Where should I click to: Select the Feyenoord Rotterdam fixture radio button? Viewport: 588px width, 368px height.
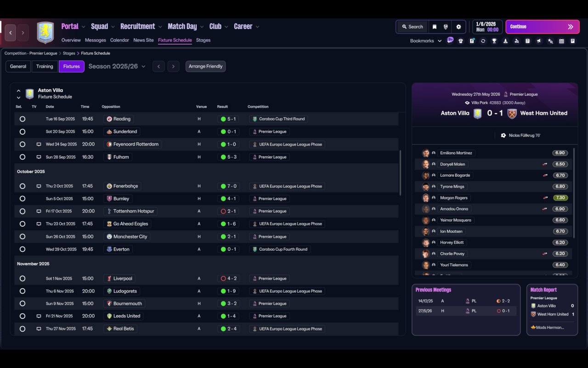pyautogui.click(x=23, y=144)
